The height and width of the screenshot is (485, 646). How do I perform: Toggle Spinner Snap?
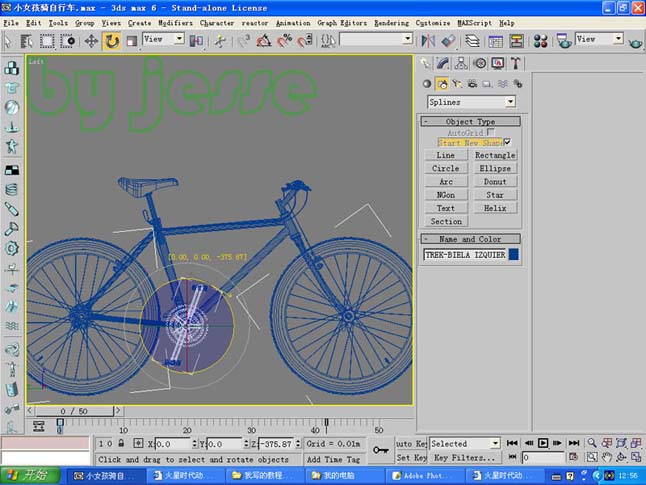point(305,41)
